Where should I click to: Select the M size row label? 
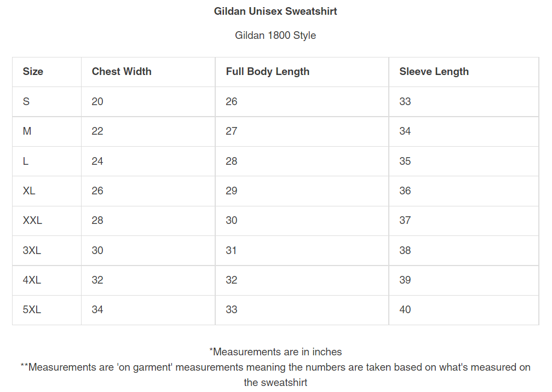pyautogui.click(x=27, y=131)
